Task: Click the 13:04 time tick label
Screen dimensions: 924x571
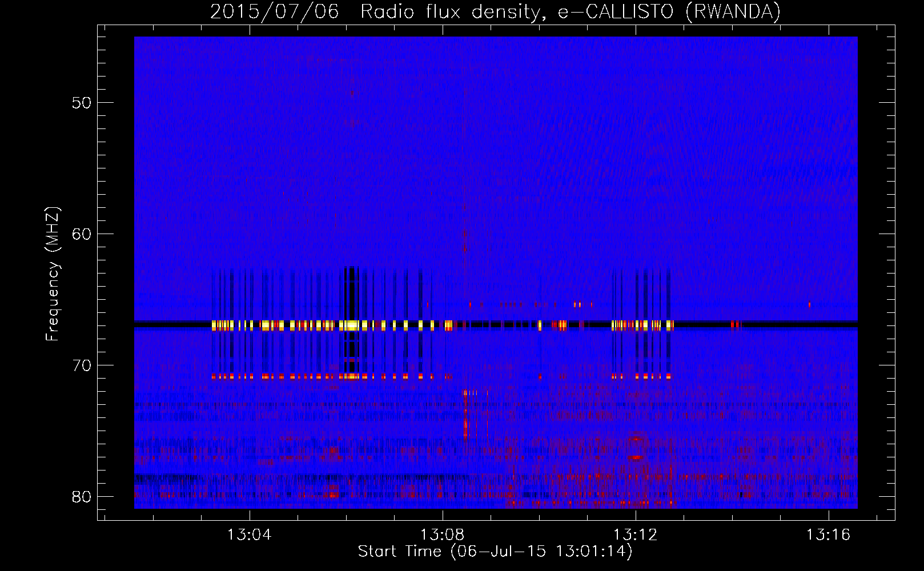Action: (249, 535)
